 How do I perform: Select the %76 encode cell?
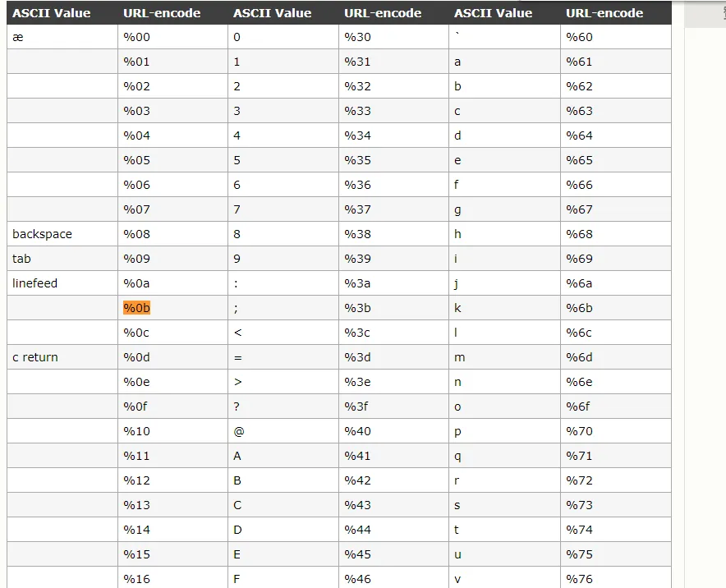579,579
